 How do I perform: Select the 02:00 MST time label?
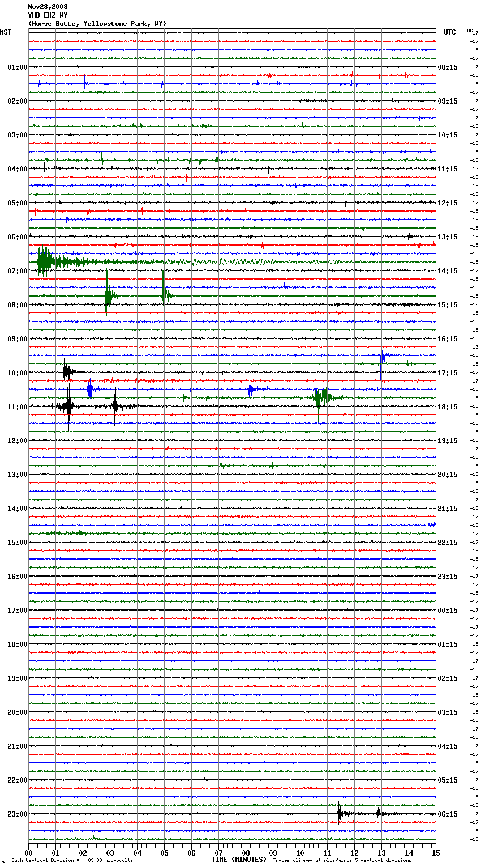(x=18, y=101)
